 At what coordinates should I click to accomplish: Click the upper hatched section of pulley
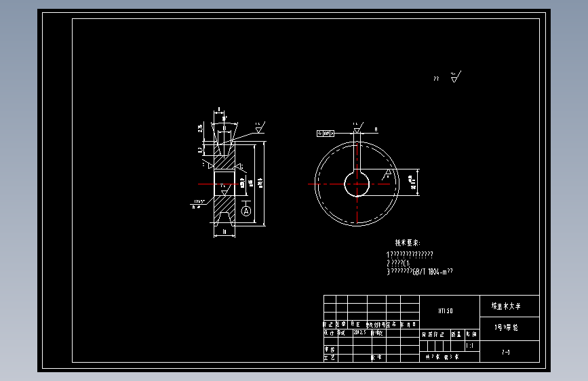pyautogui.click(x=224, y=161)
